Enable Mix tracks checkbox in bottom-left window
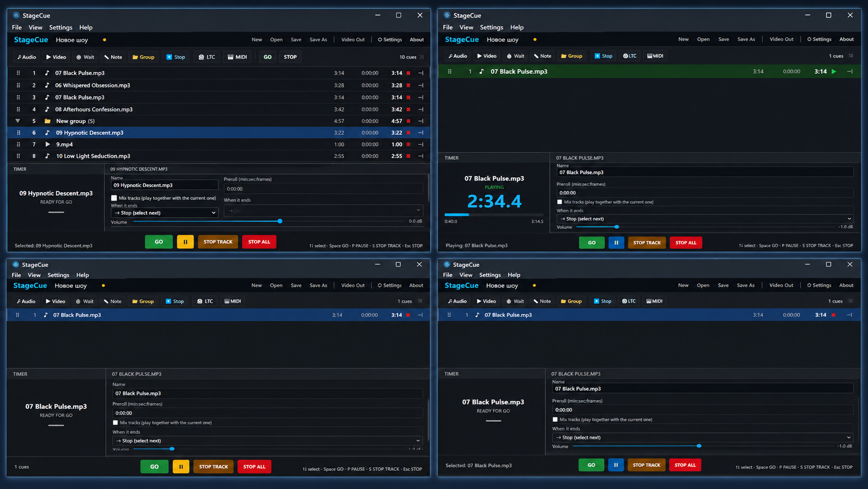 click(x=115, y=422)
